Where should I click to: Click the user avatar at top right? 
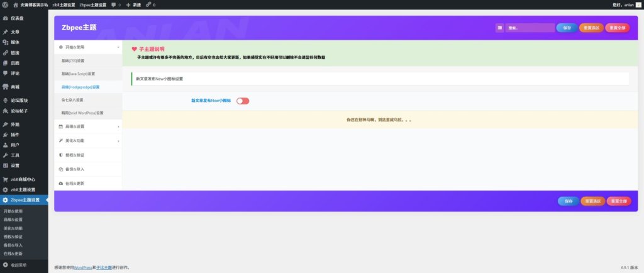coord(638,4)
